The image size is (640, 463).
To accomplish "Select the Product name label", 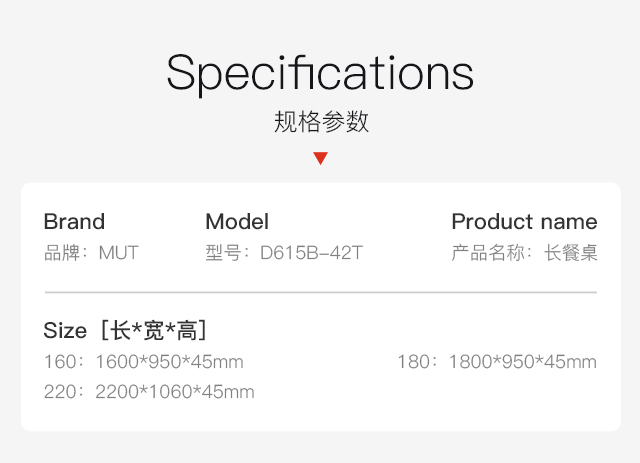I will (524, 222).
